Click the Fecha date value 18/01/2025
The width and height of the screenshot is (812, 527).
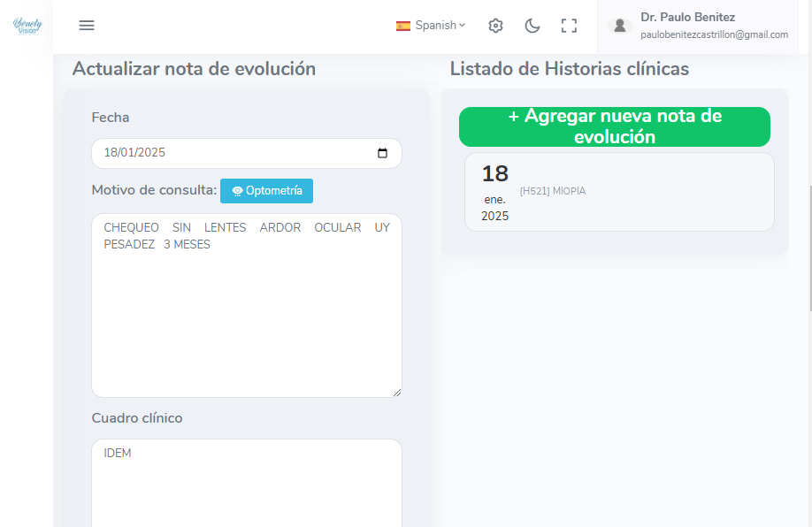click(135, 153)
